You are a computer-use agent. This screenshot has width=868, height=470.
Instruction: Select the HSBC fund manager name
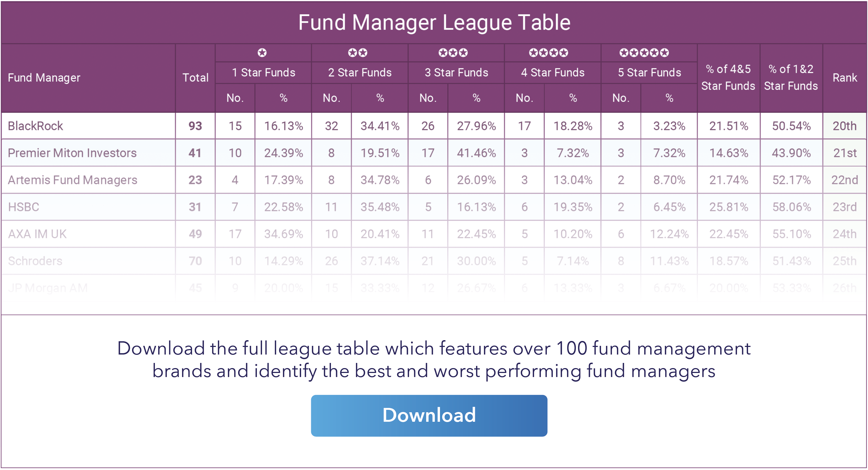click(24, 207)
